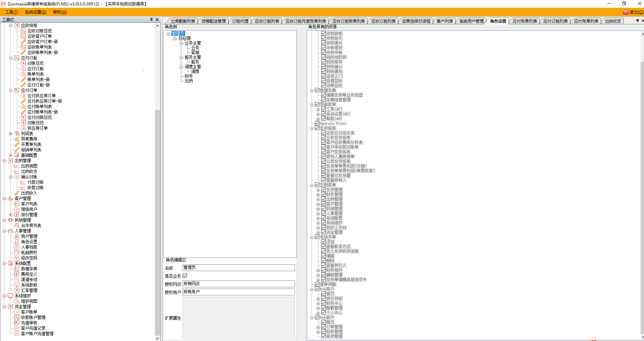Uncheck the 货物装柜 resource checkbox
The image size is (644, 341).
[x=323, y=33]
